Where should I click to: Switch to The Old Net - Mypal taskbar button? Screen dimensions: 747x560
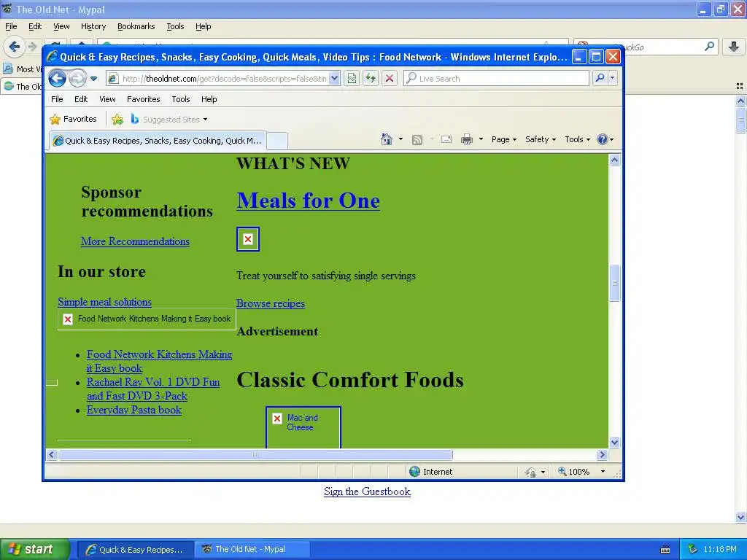pos(250,549)
